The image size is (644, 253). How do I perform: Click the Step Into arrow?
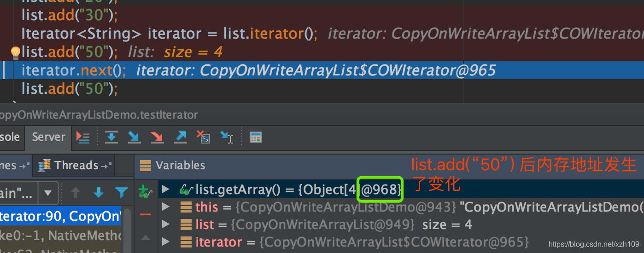134,137
